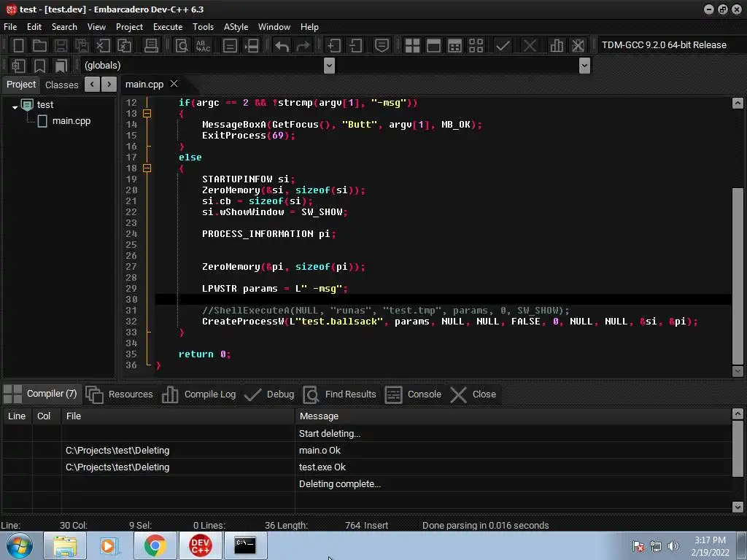747x560 pixels.
Task: Click the Goto Bookmarks icon
Action: pos(61,66)
